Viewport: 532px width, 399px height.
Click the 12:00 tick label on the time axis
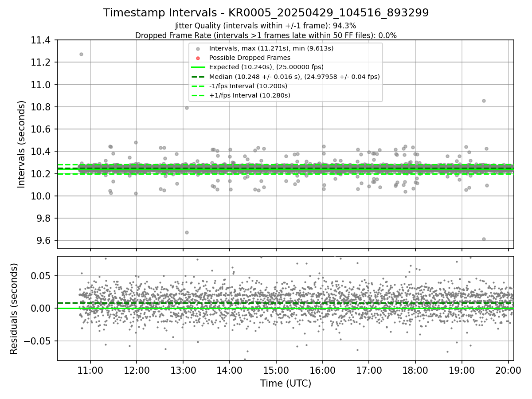point(137,370)
